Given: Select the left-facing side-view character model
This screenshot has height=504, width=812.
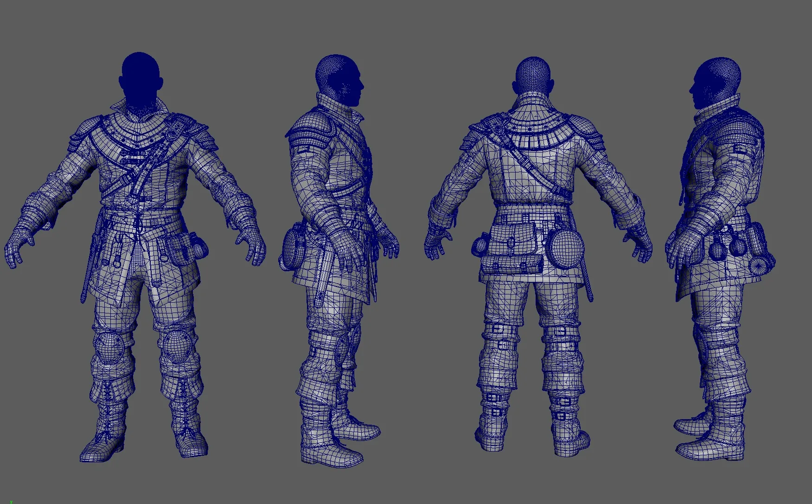Looking at the screenshot, I should pyautogui.click(x=720, y=260).
